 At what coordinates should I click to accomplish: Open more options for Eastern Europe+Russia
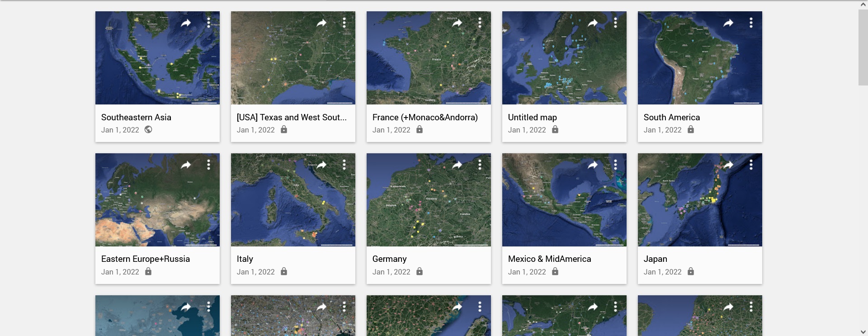click(x=208, y=165)
